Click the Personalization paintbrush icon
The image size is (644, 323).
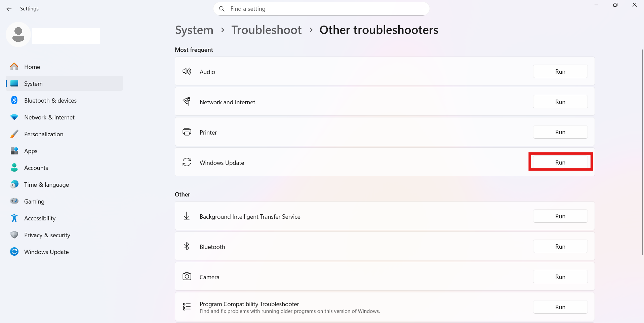14,134
